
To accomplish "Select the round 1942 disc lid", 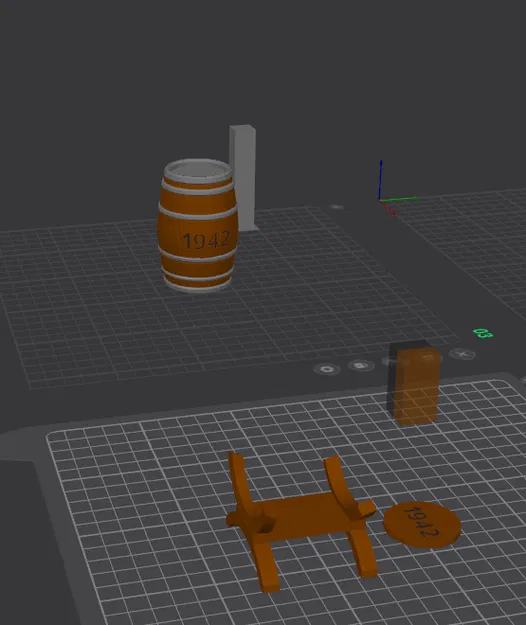I will click(422, 525).
